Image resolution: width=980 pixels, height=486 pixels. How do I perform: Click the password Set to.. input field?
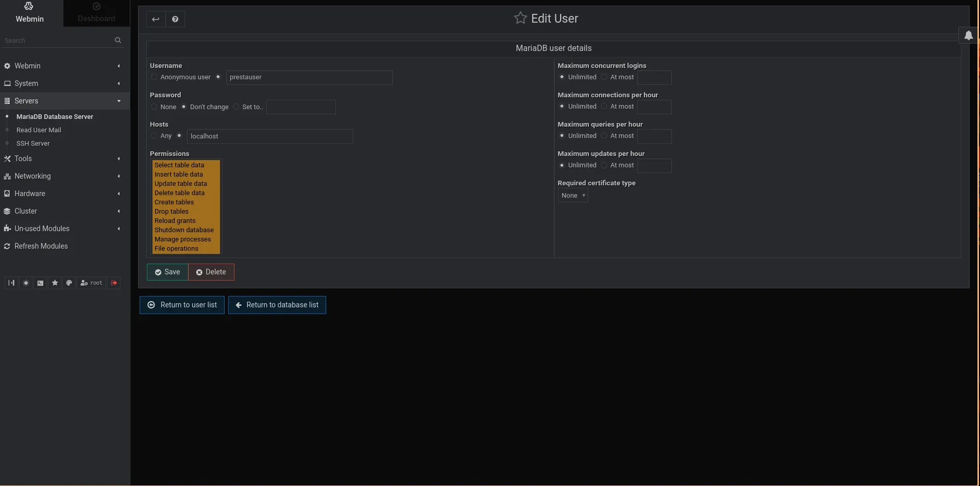pos(301,107)
